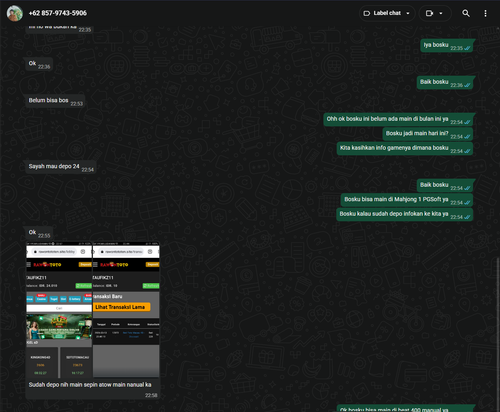Image resolution: width=500 pixels, height=412 pixels.
Task: Click read-receipt ticks on 'Bosku jadi main hari ini?'
Action: pos(467,137)
